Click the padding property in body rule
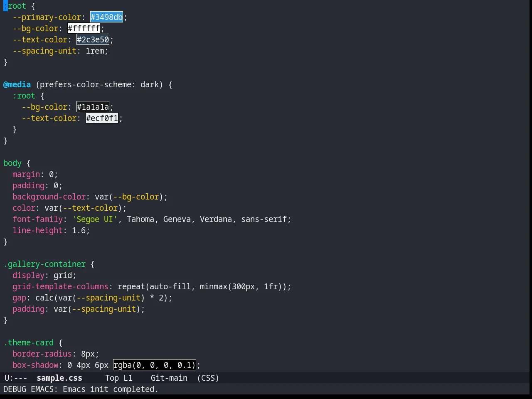 (28, 185)
